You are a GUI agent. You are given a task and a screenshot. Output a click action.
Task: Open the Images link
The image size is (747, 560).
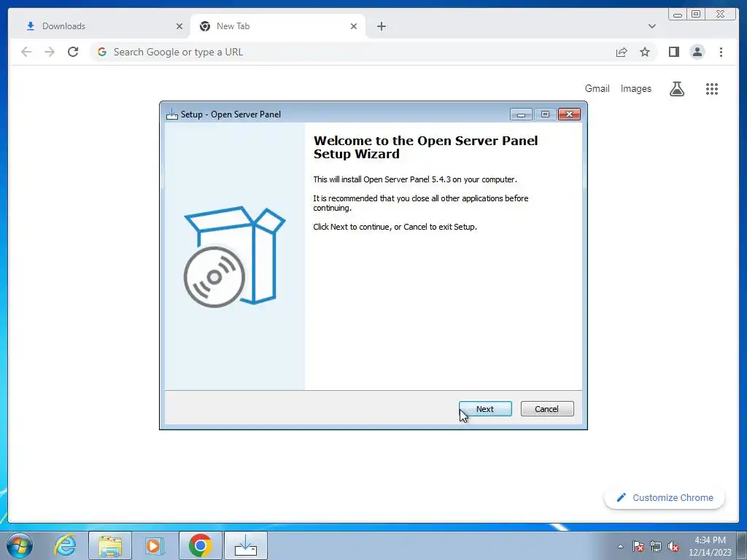[x=635, y=88]
